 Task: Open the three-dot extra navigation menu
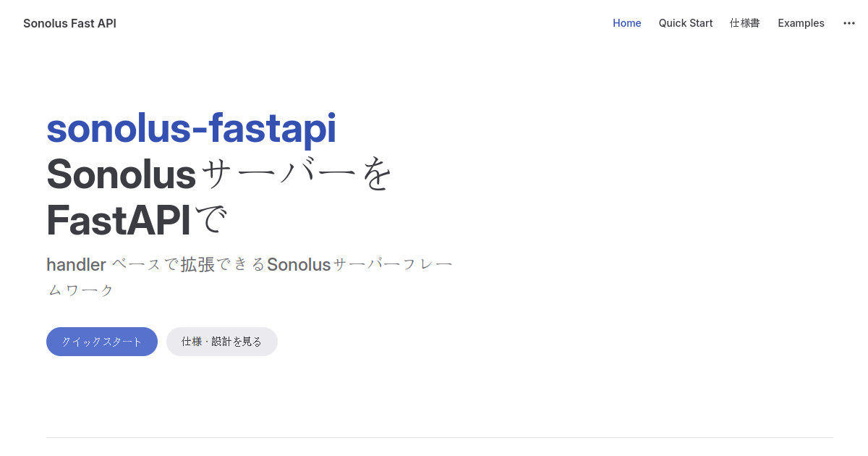(x=849, y=23)
